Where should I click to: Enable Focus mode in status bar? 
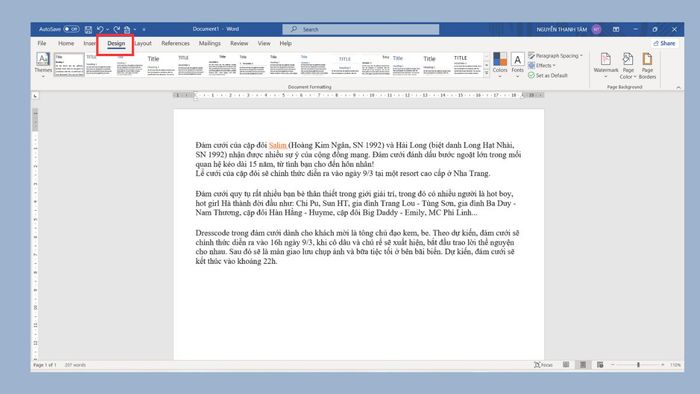pos(544,365)
